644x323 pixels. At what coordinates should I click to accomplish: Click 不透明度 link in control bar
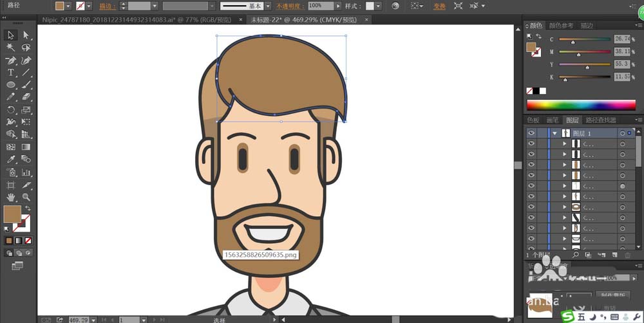point(290,6)
